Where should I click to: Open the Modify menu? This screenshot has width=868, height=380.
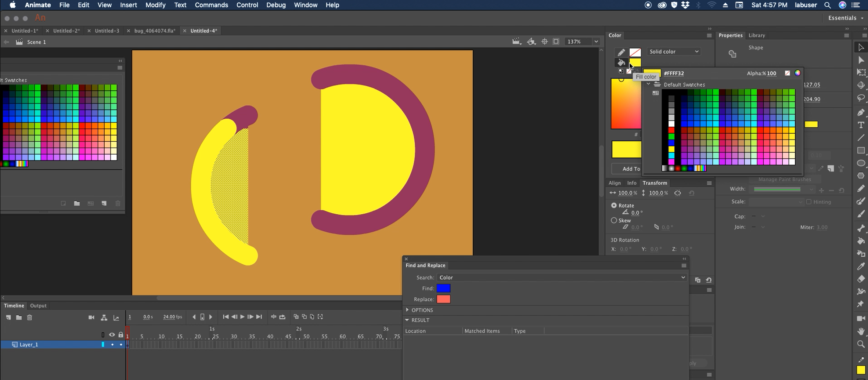[155, 5]
